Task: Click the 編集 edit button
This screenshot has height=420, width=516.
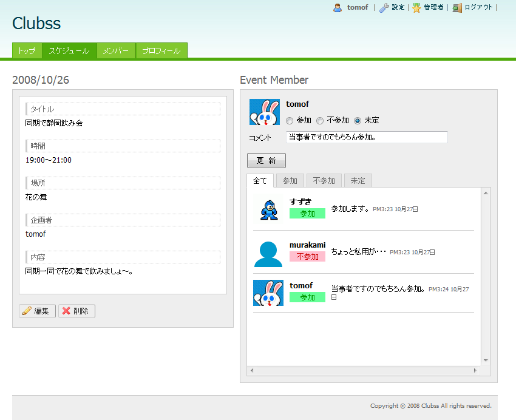Action: coord(37,311)
